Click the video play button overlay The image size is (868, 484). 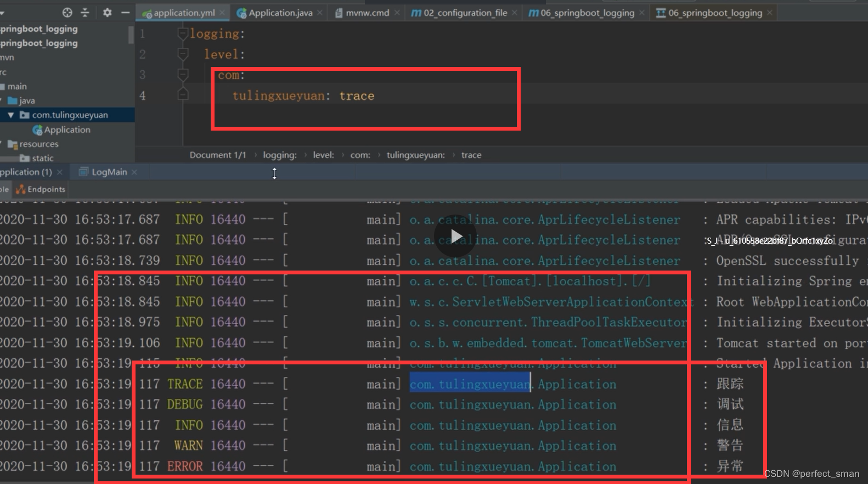(x=455, y=237)
